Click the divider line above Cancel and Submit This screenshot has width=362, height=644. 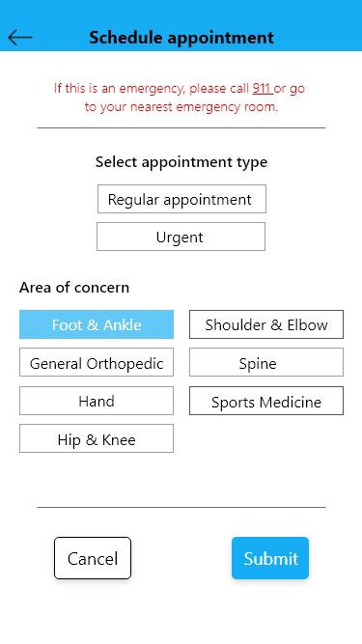pos(181,507)
